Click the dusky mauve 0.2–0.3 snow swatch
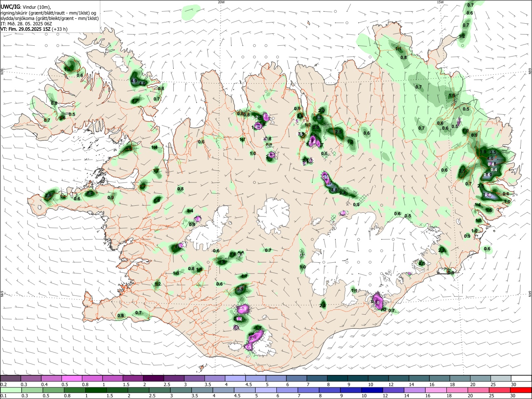Screen dimensions: 532x399 10,379
